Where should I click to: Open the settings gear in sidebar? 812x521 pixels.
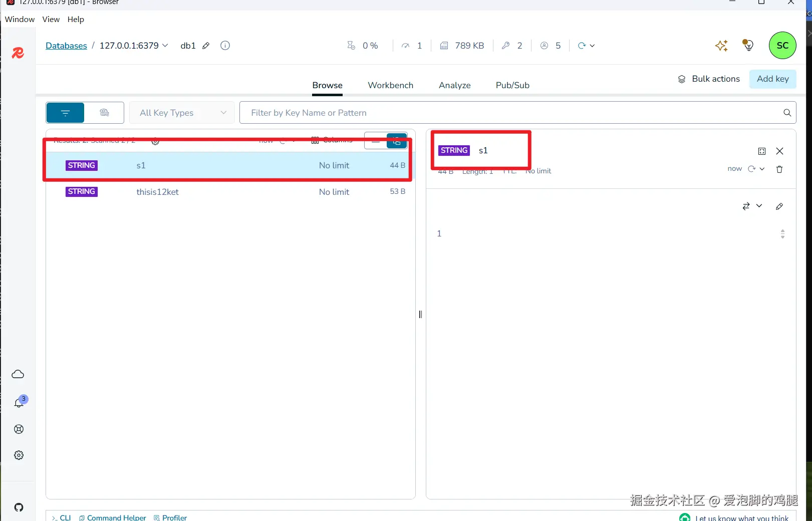[x=19, y=455]
